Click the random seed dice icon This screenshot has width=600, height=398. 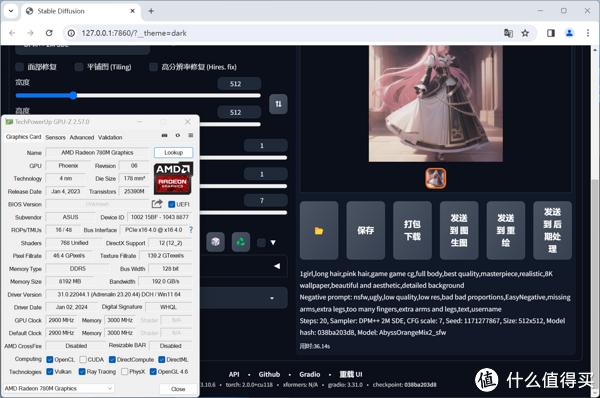pyautogui.click(x=215, y=242)
